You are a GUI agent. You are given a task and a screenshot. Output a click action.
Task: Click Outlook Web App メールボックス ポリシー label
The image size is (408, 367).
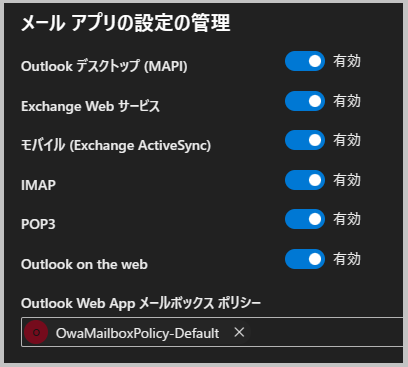point(141,303)
